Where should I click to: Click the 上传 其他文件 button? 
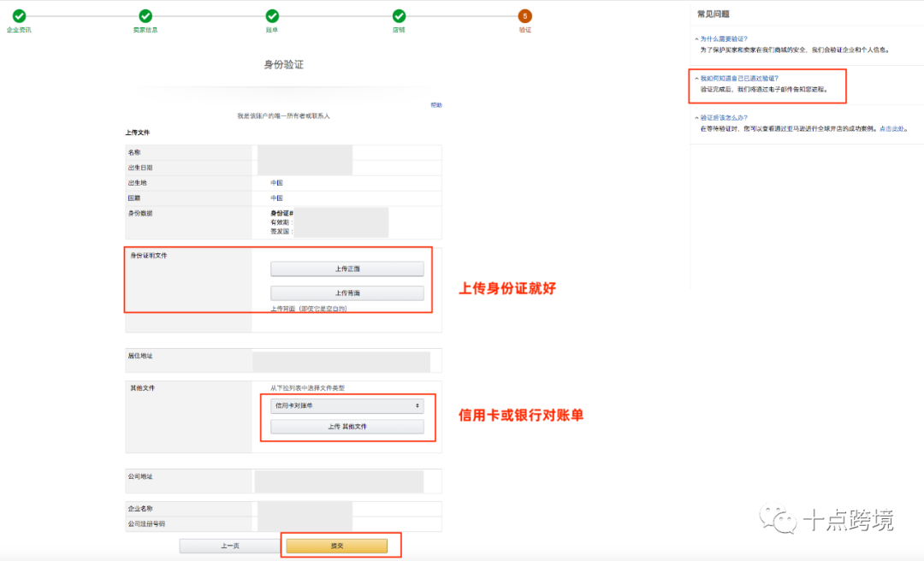347,427
